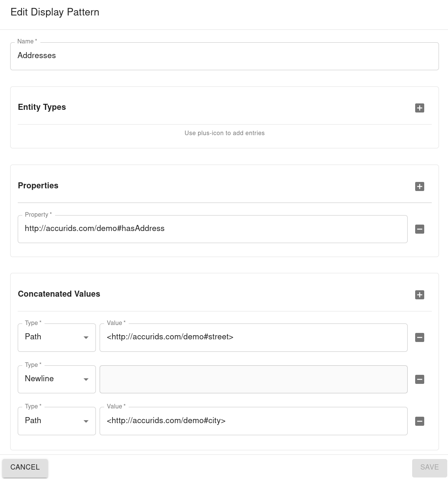The height and width of the screenshot is (479, 448).
Task: Remove the Newline row via its minus icon
Action: pos(419,379)
